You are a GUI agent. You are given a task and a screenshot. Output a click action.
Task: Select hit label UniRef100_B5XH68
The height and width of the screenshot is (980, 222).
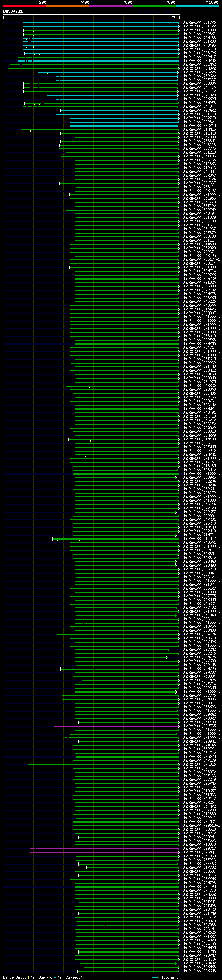(x=199, y=967)
